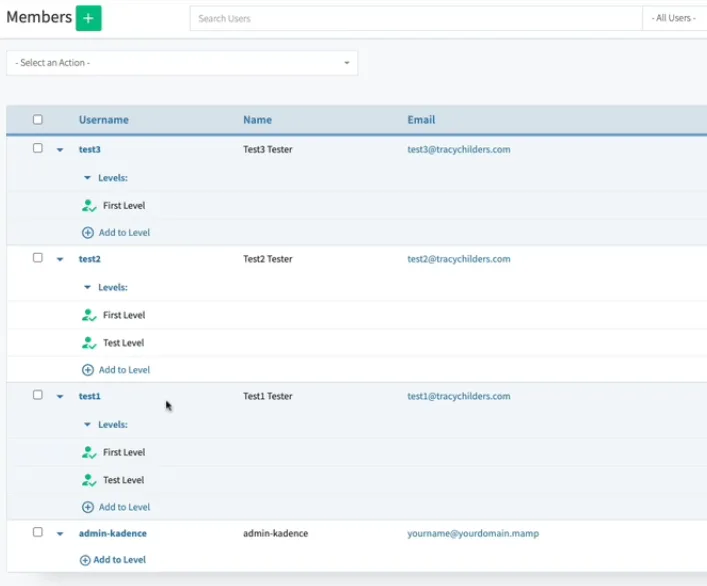This screenshot has width=707, height=586.
Task: Click the green add member plus button
Action: point(88,18)
